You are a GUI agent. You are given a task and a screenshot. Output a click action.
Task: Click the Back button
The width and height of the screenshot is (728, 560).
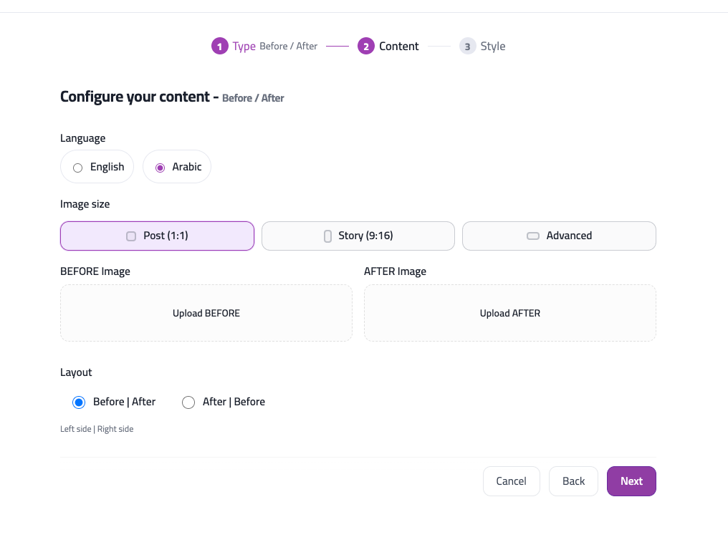point(573,481)
